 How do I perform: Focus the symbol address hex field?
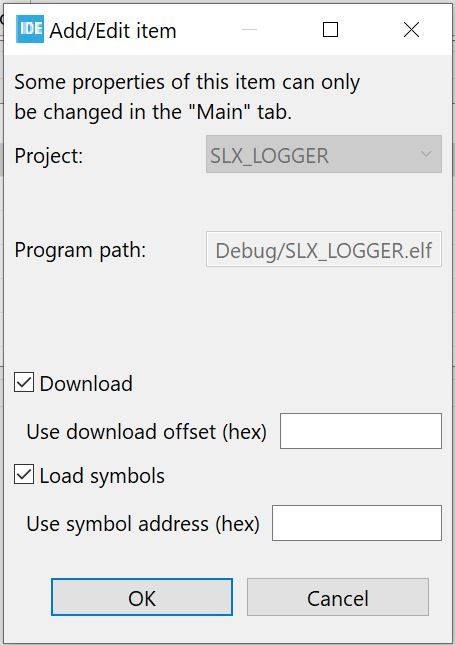[x=357, y=523]
